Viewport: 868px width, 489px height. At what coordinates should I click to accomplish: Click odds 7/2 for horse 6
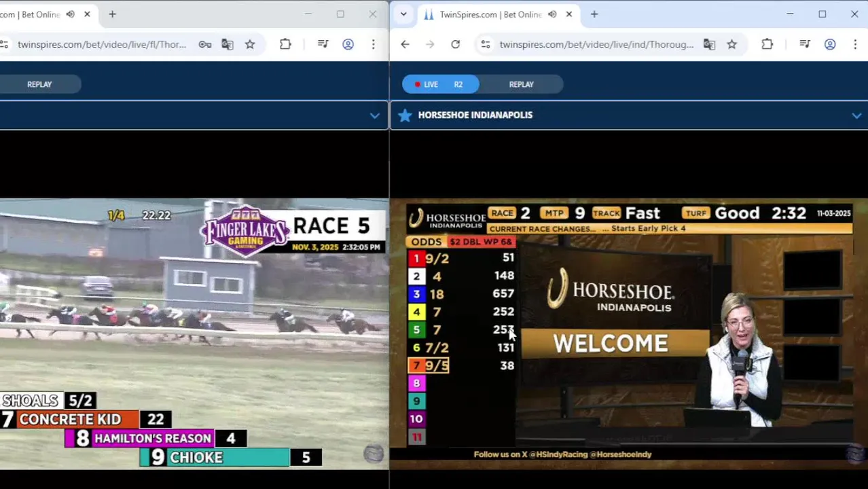coord(437,348)
